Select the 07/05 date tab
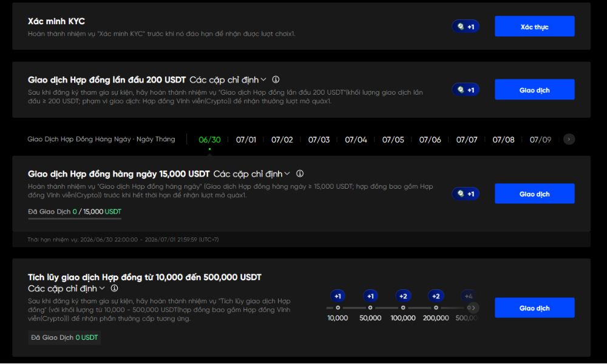 point(393,140)
